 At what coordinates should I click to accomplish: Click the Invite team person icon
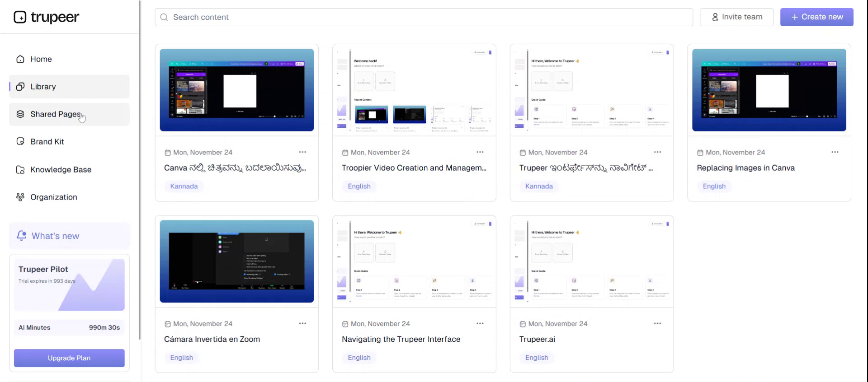click(x=715, y=17)
